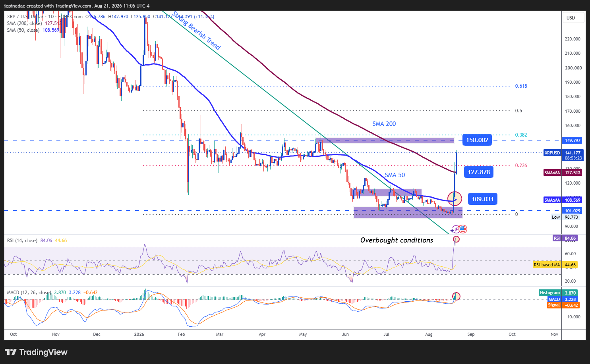This screenshot has width=590, height=364.
Task: Select the Strong Bearish Trend label
Action: (197, 31)
